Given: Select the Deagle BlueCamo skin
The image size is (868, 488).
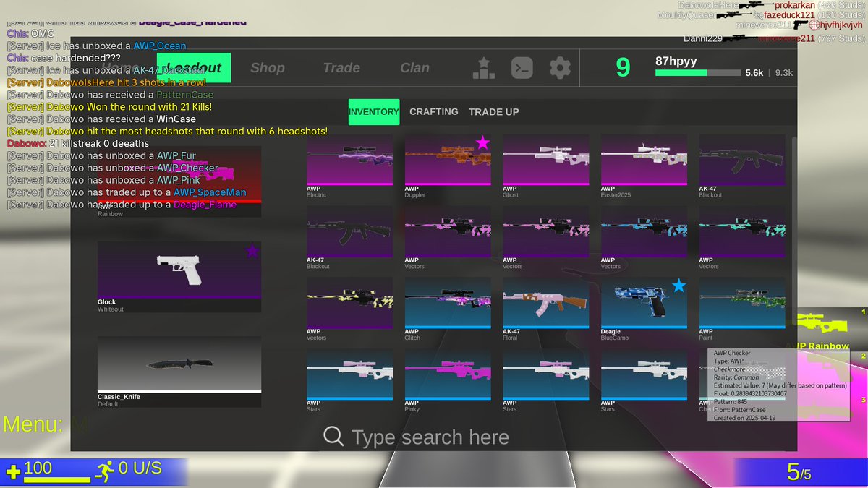Looking at the screenshot, I should click(644, 309).
